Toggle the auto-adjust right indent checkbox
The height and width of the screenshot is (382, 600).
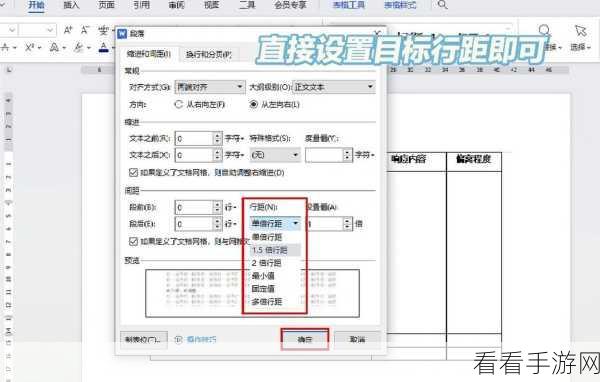[133, 173]
